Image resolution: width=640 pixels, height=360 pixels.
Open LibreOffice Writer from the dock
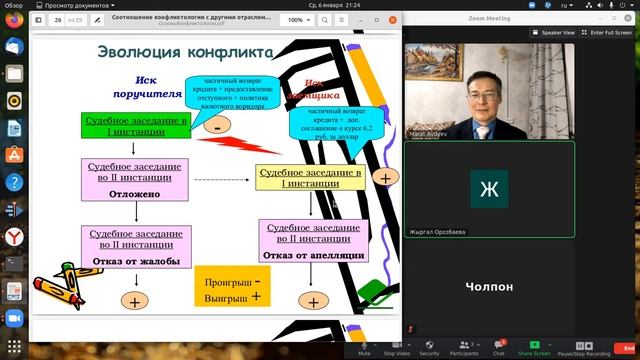[14, 129]
